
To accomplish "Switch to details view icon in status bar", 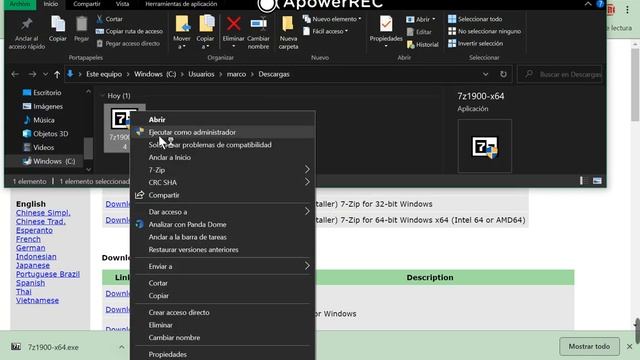I will (582, 181).
